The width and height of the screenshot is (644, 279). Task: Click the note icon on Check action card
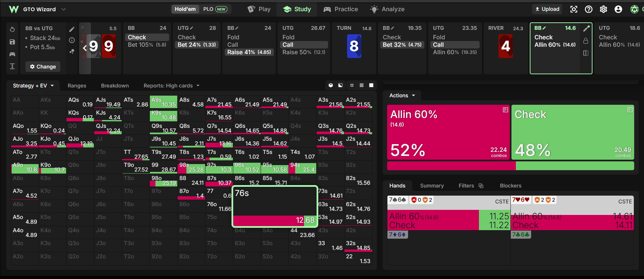[630, 110]
